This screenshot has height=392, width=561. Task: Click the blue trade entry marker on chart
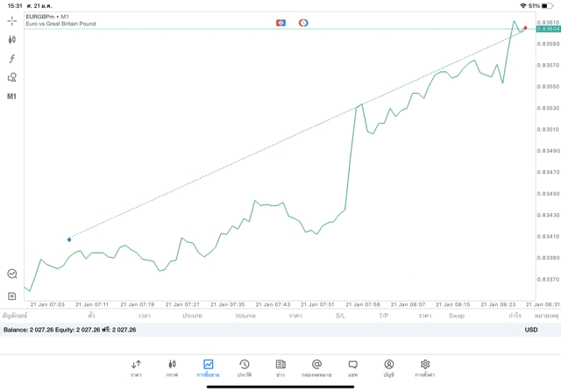[x=69, y=239]
